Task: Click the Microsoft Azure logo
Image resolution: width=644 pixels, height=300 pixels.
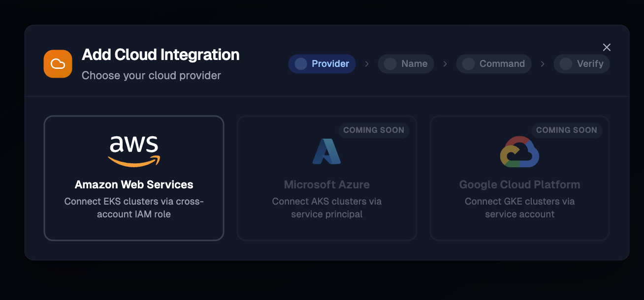Action: [x=326, y=151]
